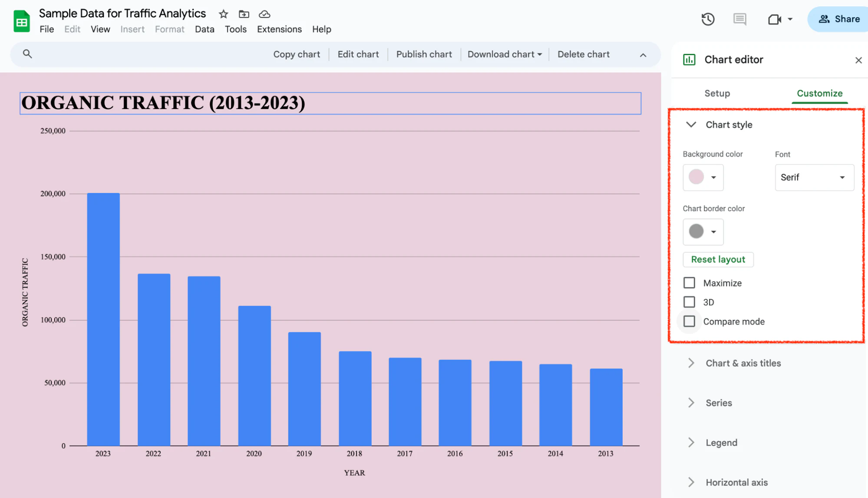
Task: Open the Extensions menu
Action: pos(279,29)
